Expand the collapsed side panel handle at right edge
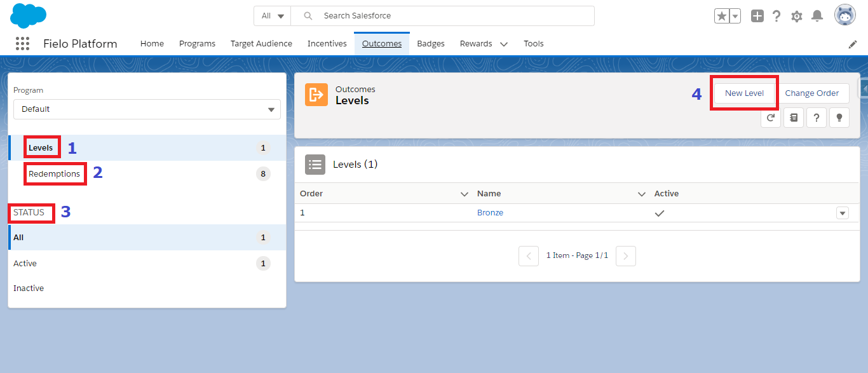The width and height of the screenshot is (868, 373). [864, 88]
